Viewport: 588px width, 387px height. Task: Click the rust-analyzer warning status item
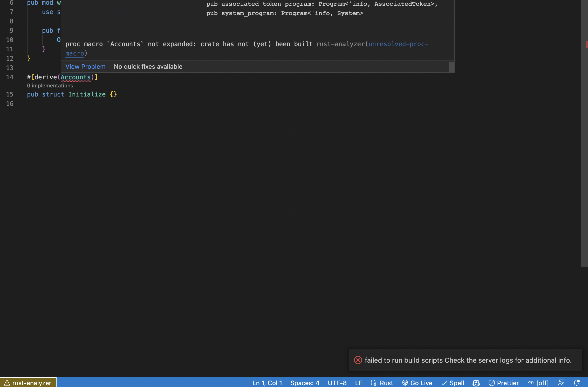[28, 383]
